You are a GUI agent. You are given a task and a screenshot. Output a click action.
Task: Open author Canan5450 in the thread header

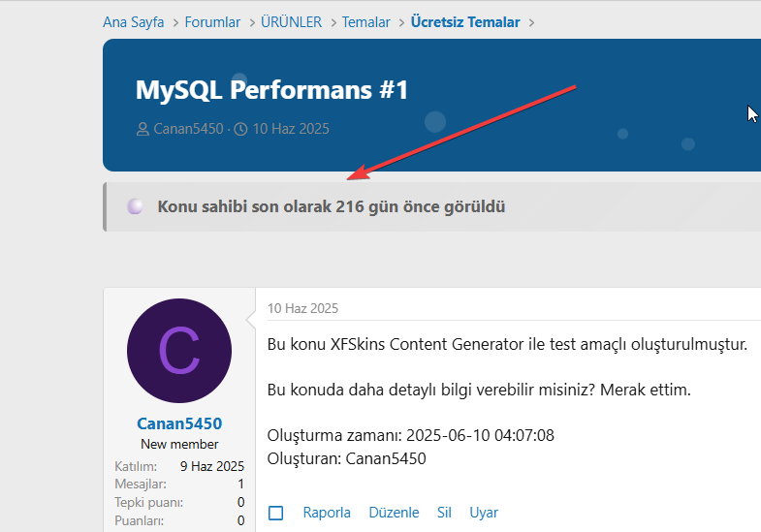(x=188, y=129)
